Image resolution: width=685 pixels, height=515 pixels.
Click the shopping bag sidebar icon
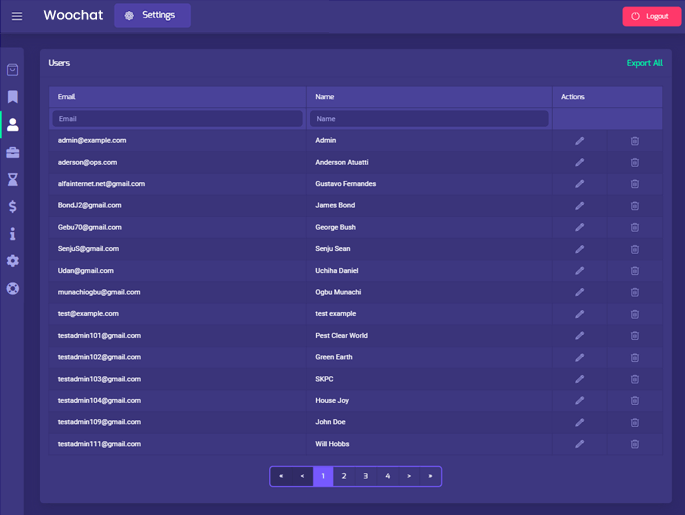pyautogui.click(x=12, y=70)
